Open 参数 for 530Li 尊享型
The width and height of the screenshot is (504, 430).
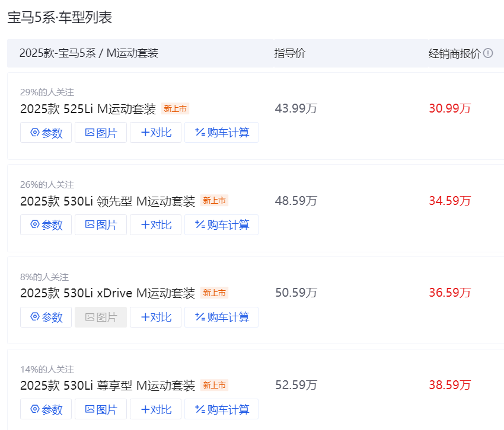coord(46,409)
